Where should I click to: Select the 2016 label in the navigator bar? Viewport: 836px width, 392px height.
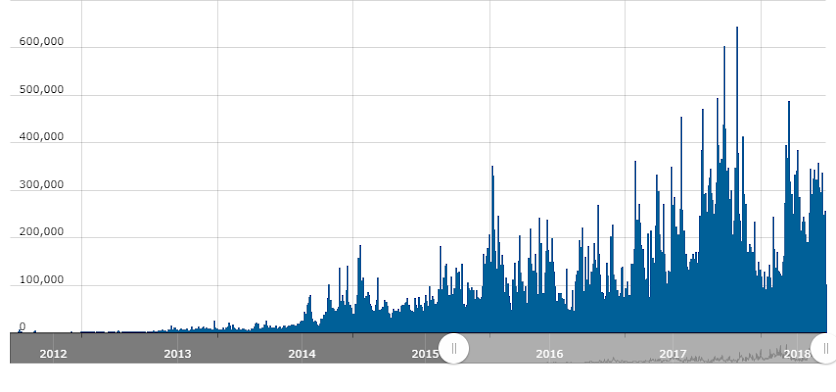click(x=549, y=354)
